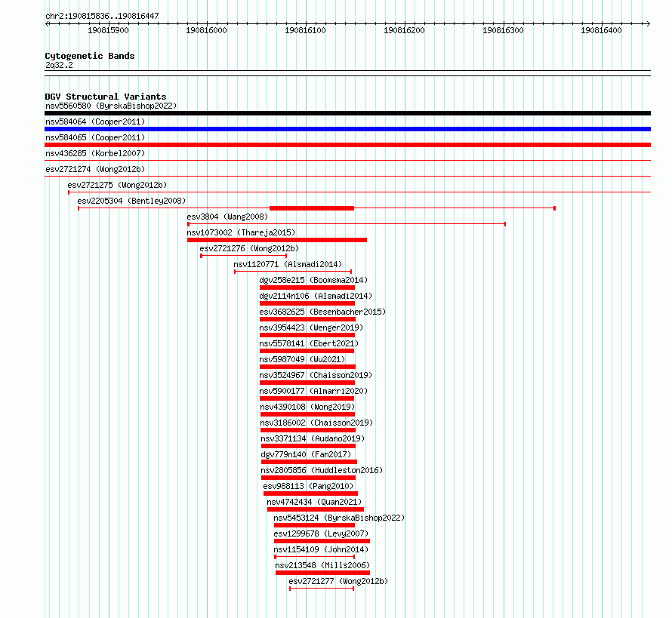Click esv2721275 (Wong2012b) label
Viewport: 672px width, 618px height.
click(117, 185)
